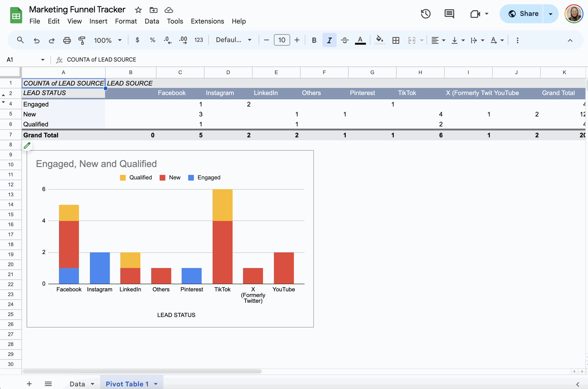Print the spreadsheet
This screenshot has width=588, height=389.
(67, 40)
